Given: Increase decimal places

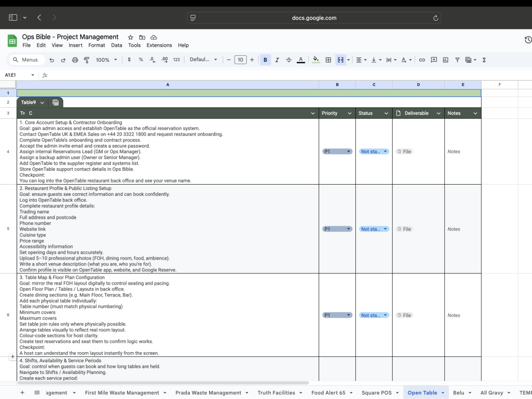Looking at the screenshot, I should point(164,60).
